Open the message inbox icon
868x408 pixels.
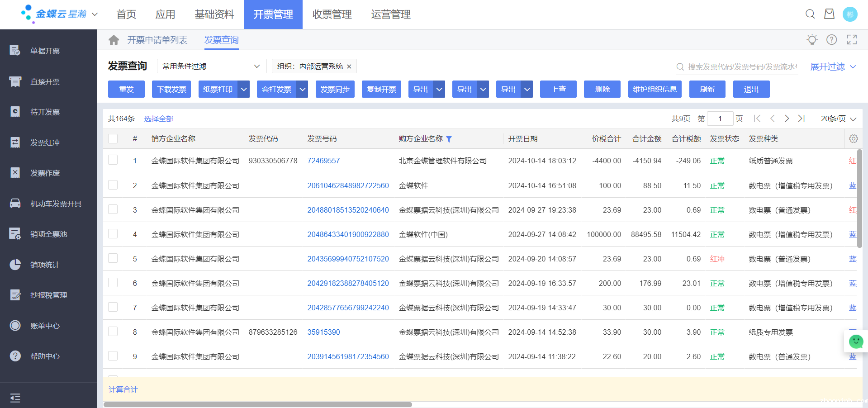pyautogui.click(x=829, y=14)
